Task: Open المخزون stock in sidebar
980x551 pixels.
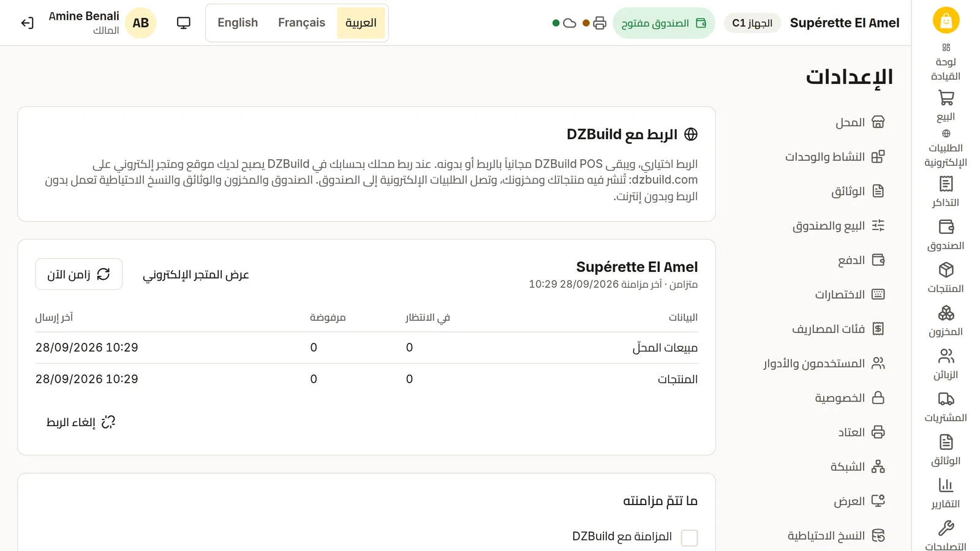Action: tap(946, 321)
